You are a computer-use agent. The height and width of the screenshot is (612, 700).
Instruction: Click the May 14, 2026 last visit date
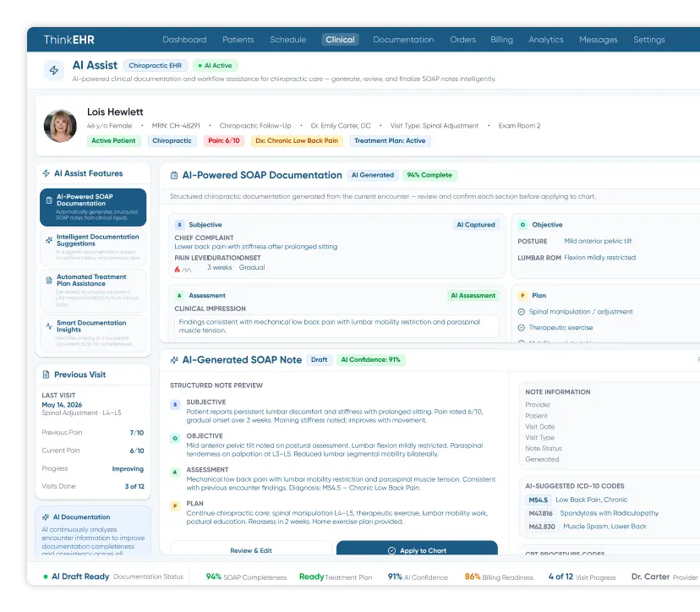[62, 405]
